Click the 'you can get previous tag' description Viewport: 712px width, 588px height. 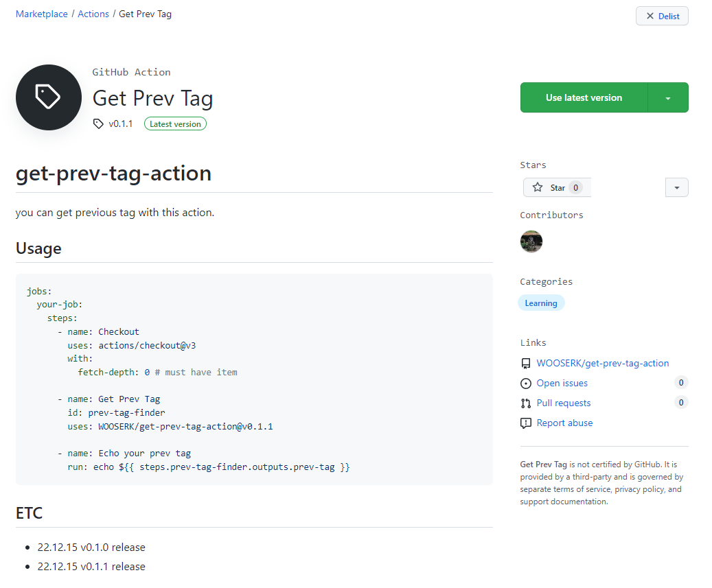pos(115,213)
